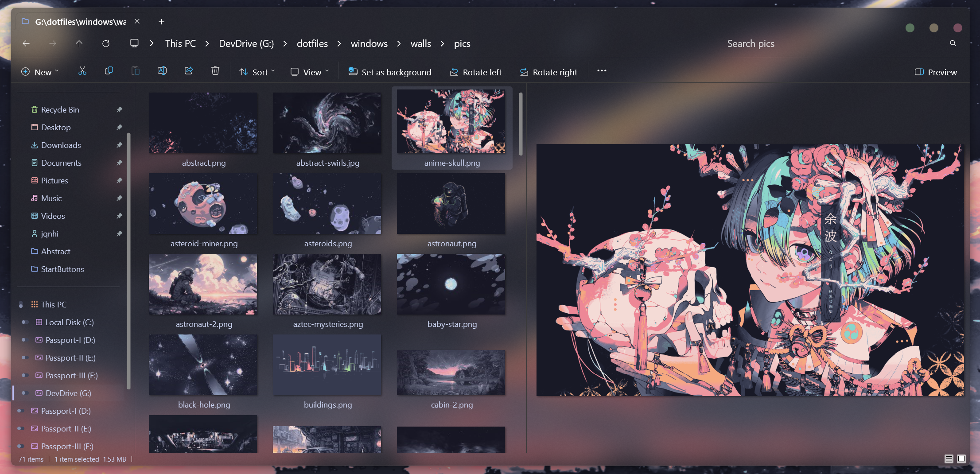Switch to details list view icon
Screen dimensions: 980x474
[949, 459]
